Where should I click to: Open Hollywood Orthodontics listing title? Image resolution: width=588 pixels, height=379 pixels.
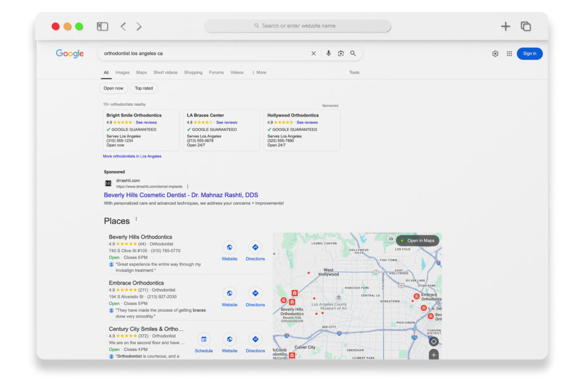pyautogui.click(x=293, y=115)
